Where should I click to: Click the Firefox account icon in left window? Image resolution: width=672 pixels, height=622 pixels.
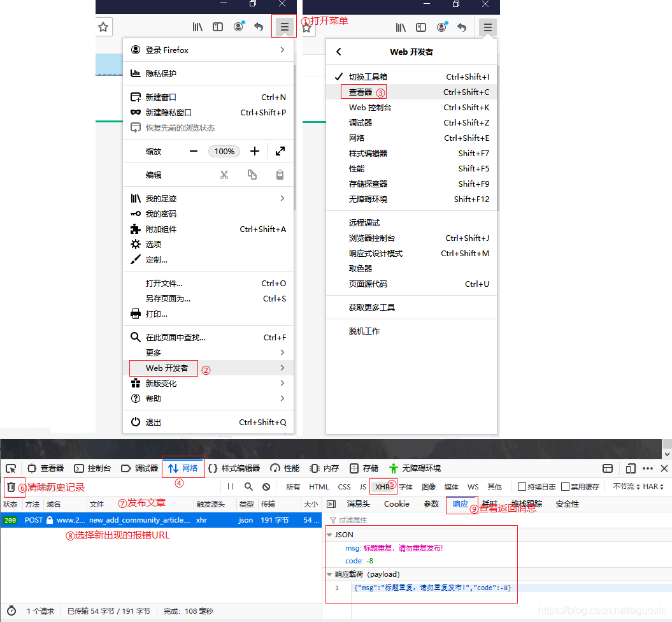(x=239, y=27)
